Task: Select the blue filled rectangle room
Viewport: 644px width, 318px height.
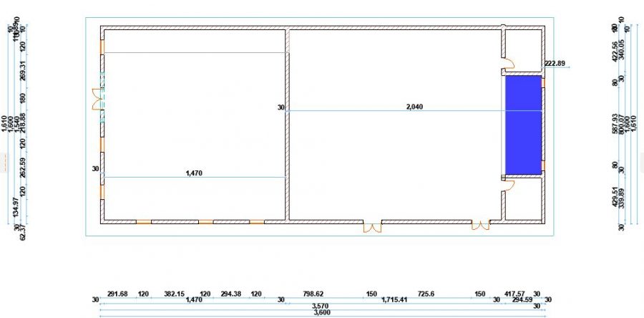Action: click(x=523, y=125)
